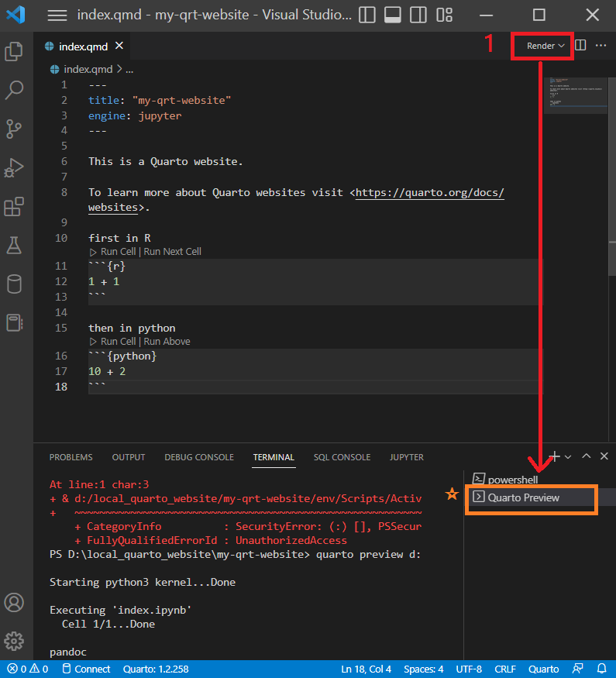Open the Run and Debug view
The width and height of the screenshot is (616, 678).
coord(14,168)
